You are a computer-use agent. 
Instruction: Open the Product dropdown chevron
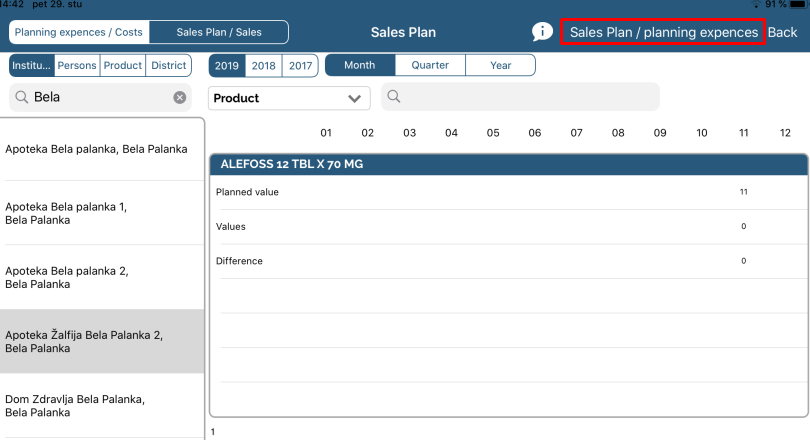coord(354,98)
